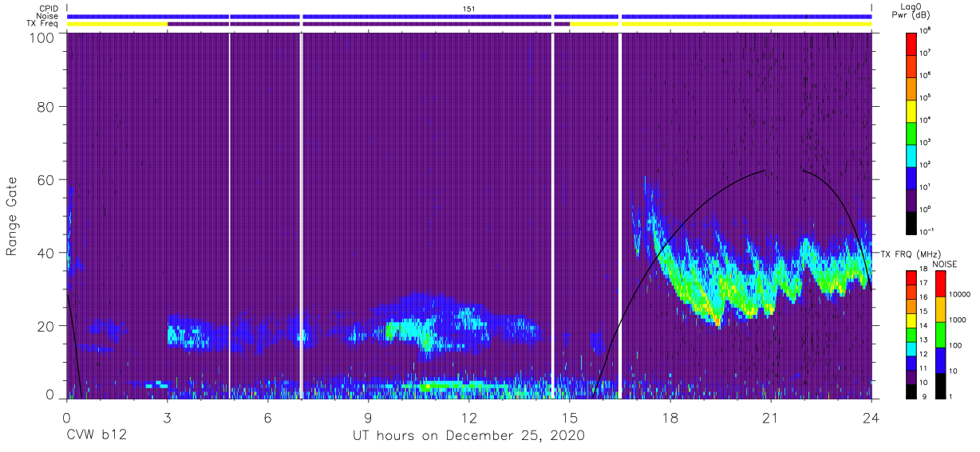
Task: Click the cyan segment of the TX FRQ colorbar
Action: point(911,348)
